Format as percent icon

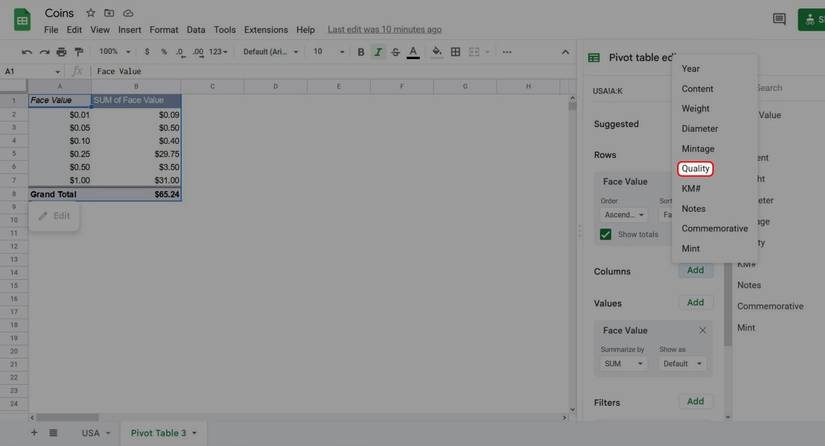(x=164, y=52)
